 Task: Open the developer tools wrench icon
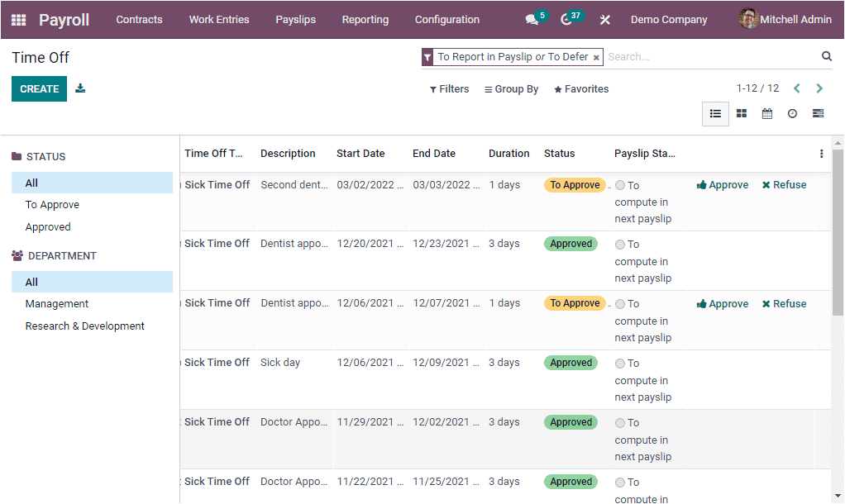(604, 19)
